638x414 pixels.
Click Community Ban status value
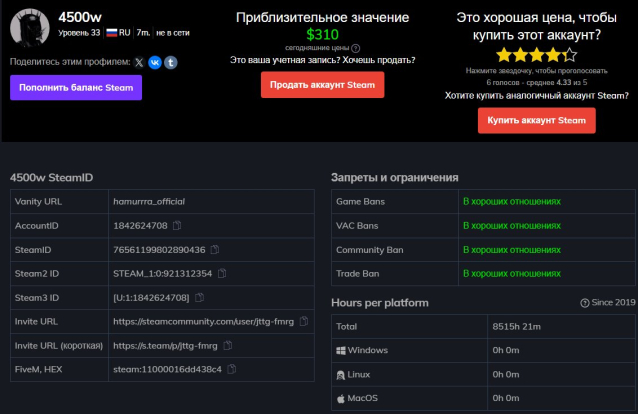512,250
